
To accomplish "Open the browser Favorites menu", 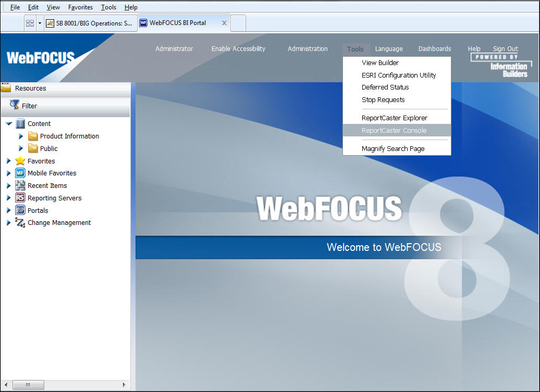I will 80,7.
